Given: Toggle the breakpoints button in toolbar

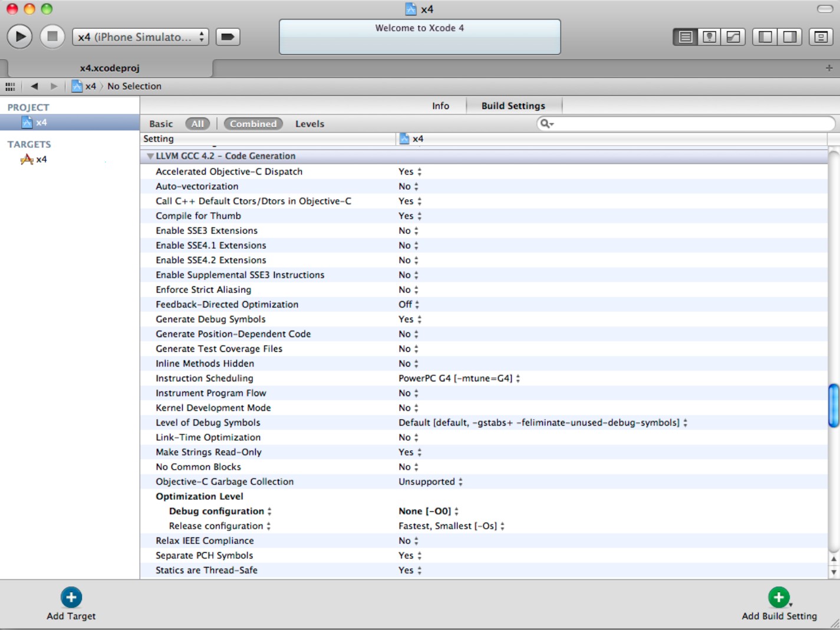Looking at the screenshot, I should pos(228,37).
